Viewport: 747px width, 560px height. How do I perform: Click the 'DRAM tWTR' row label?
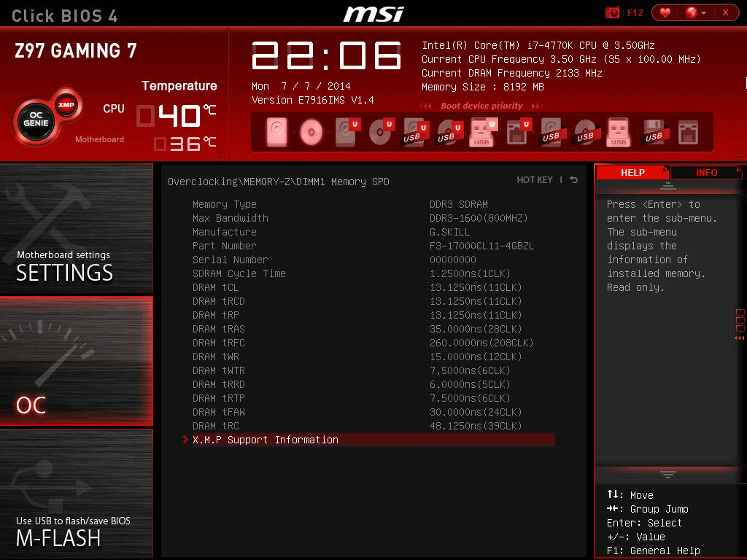(x=219, y=370)
